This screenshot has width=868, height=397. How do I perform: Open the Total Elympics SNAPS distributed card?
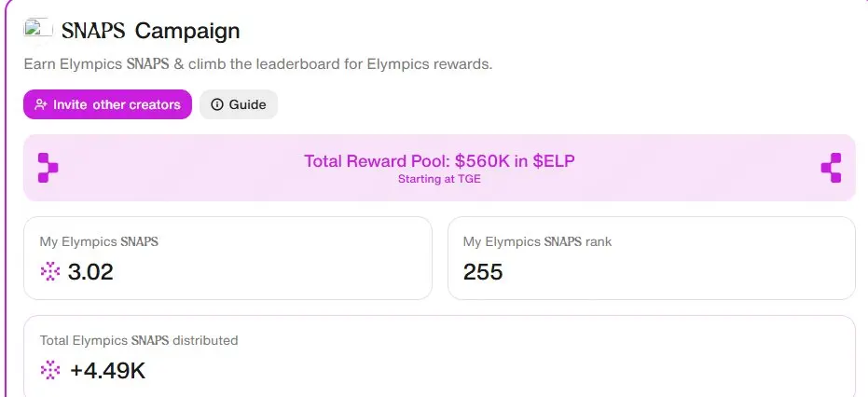439,356
